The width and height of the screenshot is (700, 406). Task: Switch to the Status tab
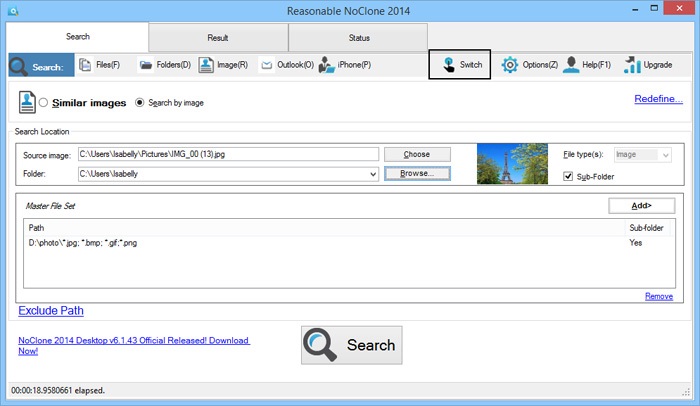point(358,38)
